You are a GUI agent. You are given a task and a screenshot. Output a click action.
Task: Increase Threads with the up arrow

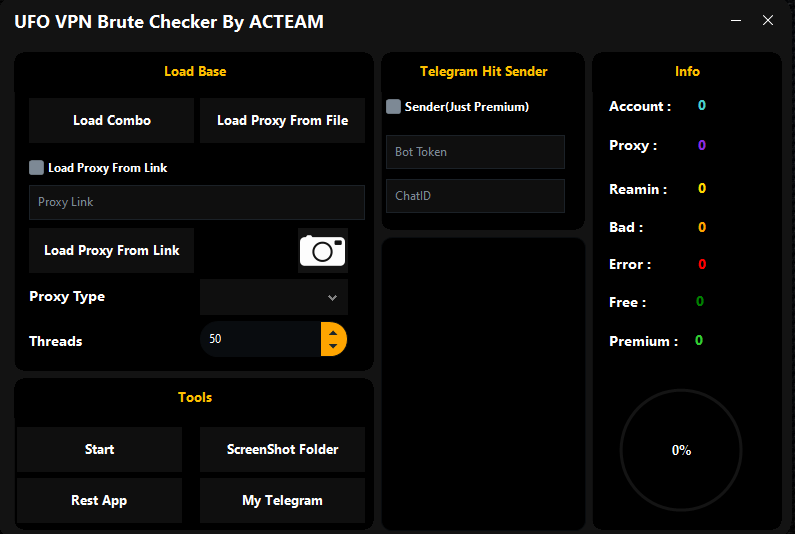(333, 333)
